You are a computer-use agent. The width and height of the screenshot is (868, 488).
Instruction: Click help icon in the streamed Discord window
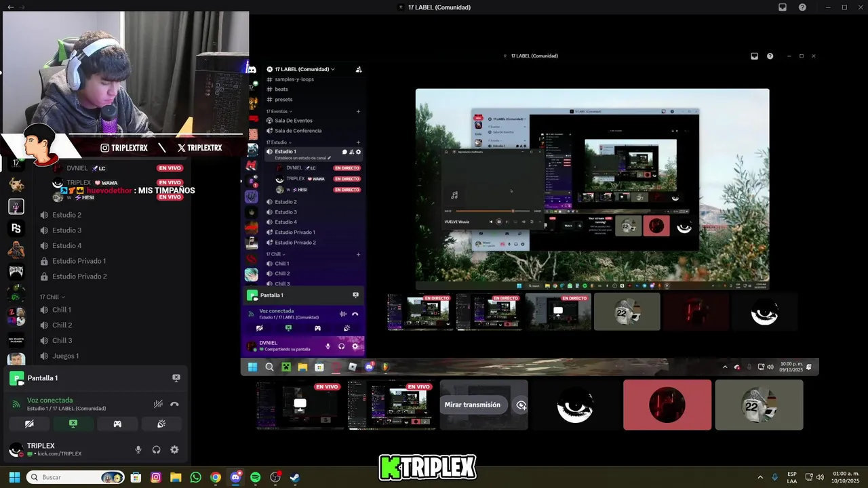pos(770,56)
